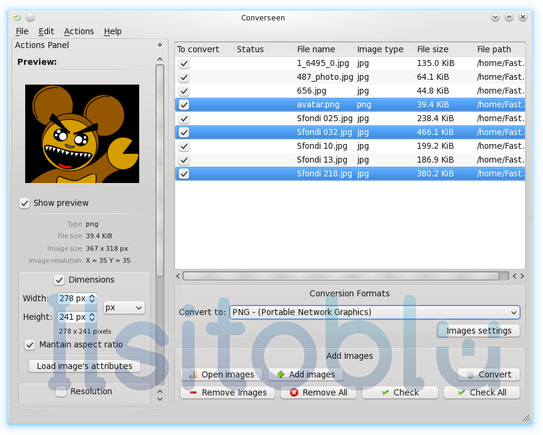Open the Convert to format dropdown
The image size is (543, 435).
(x=375, y=312)
